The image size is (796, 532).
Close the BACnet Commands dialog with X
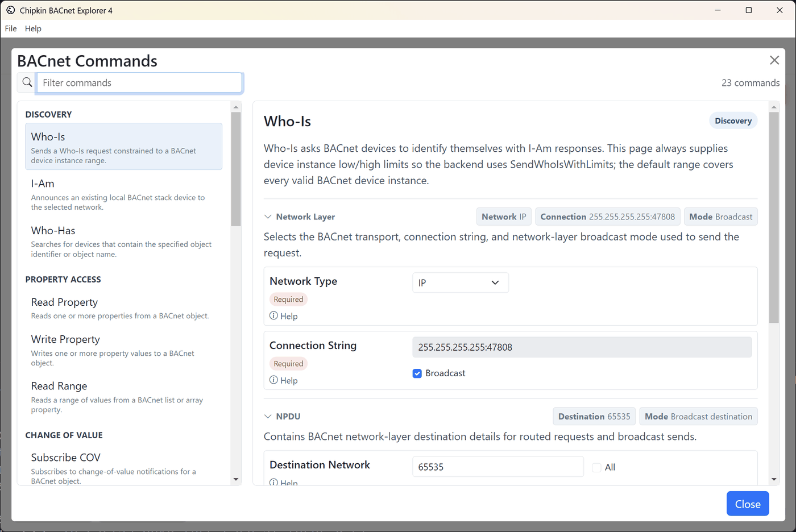coord(774,60)
